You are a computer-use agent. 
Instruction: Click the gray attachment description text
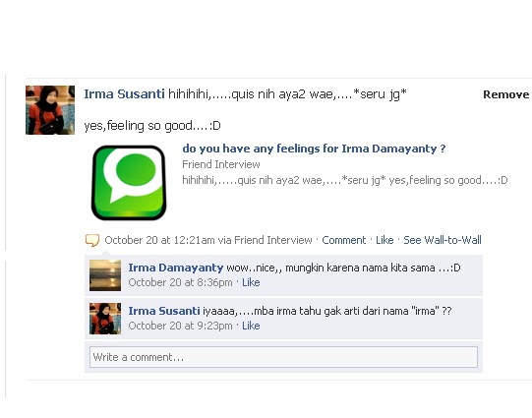coord(345,180)
